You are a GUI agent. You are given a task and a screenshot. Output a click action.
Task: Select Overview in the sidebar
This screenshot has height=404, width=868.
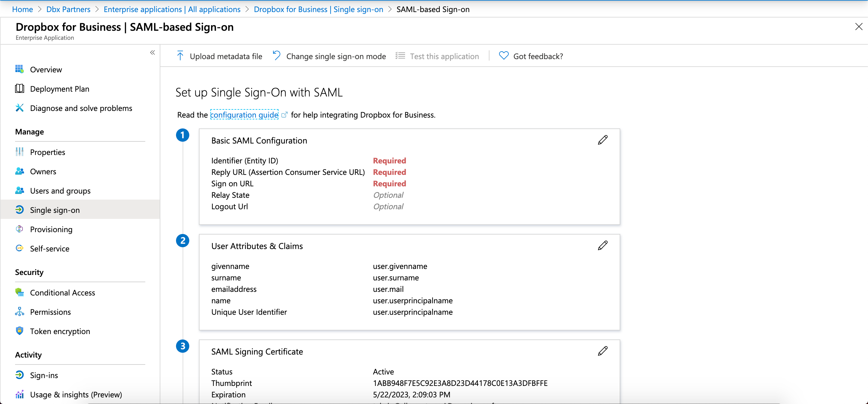pos(46,69)
